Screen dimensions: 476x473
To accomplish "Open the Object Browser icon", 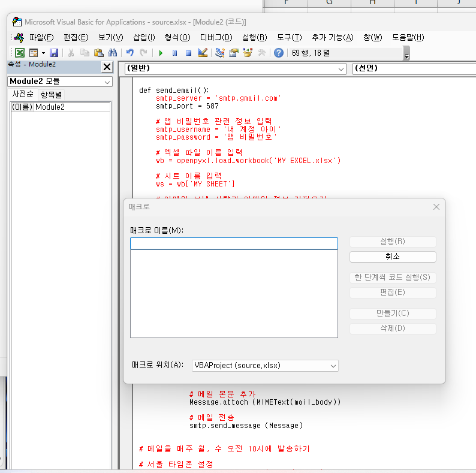I will [x=248, y=53].
